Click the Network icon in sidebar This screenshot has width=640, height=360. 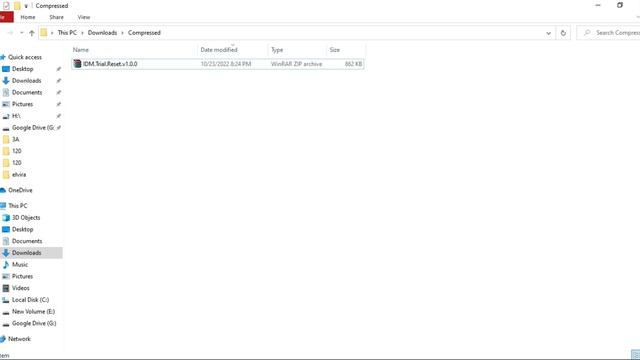(x=3, y=339)
